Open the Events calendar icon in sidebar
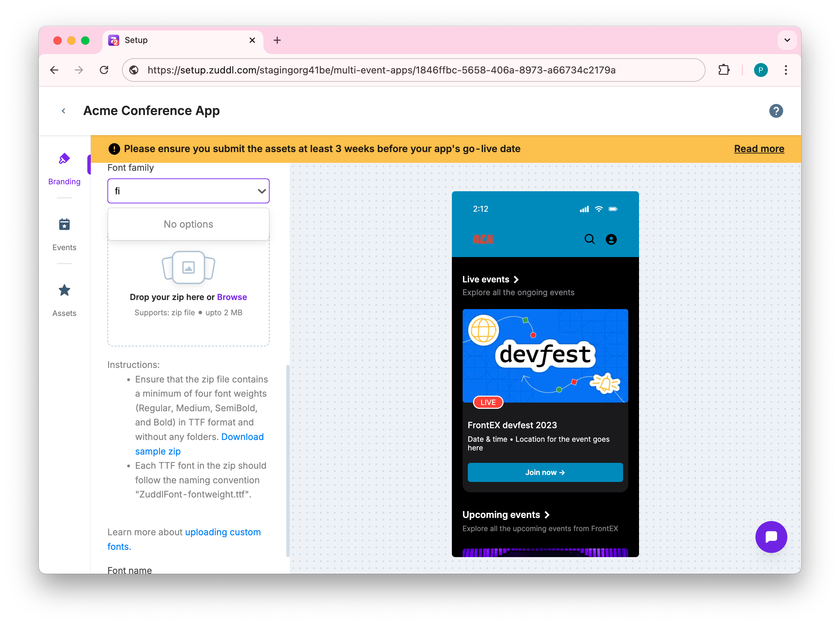Screen dimensions: 840x625 coord(64,225)
